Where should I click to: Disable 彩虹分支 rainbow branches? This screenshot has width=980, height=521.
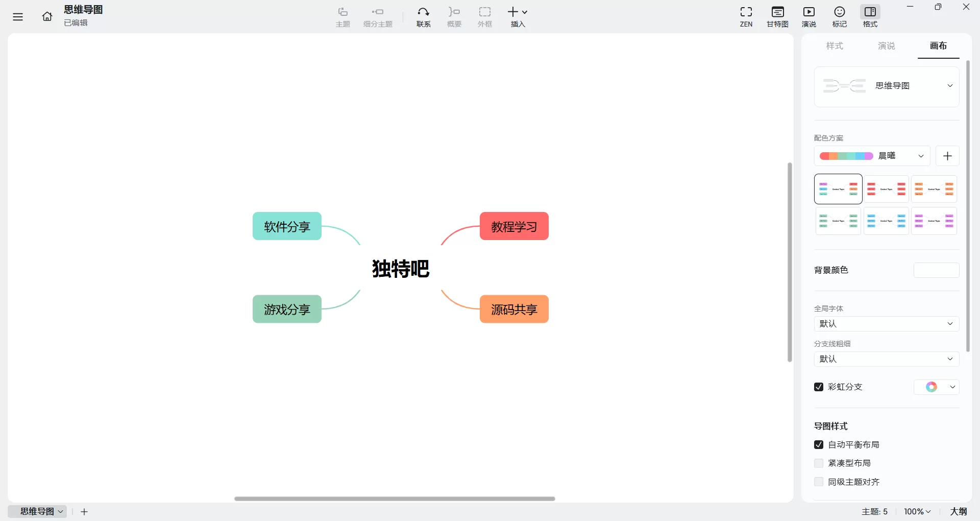point(819,387)
